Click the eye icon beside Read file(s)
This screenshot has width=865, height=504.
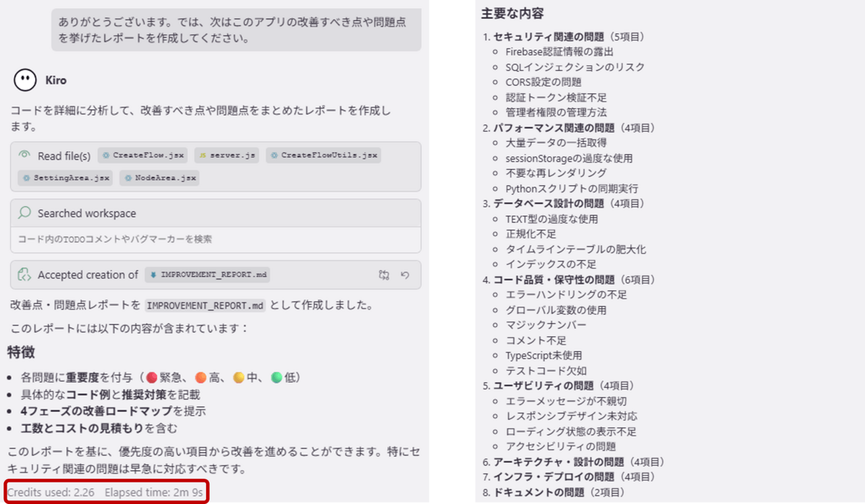pos(24,155)
